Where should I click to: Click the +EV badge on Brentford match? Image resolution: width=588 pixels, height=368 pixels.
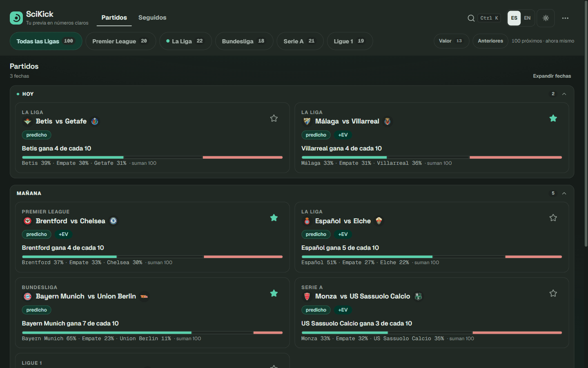63,234
